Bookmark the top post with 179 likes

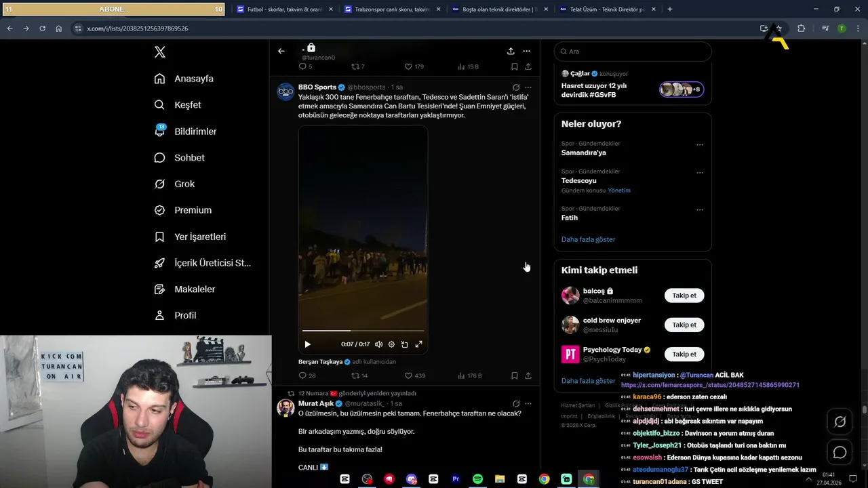(x=514, y=66)
